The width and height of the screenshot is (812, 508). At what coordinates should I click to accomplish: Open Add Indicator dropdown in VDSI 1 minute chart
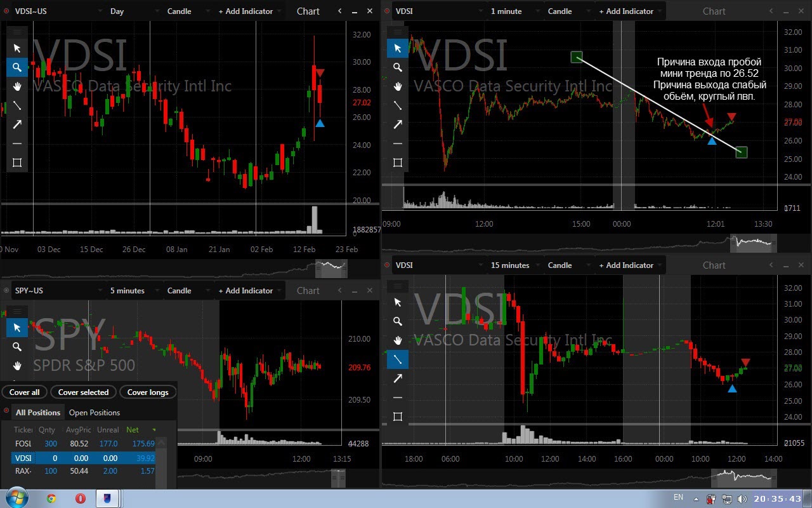[x=629, y=11]
